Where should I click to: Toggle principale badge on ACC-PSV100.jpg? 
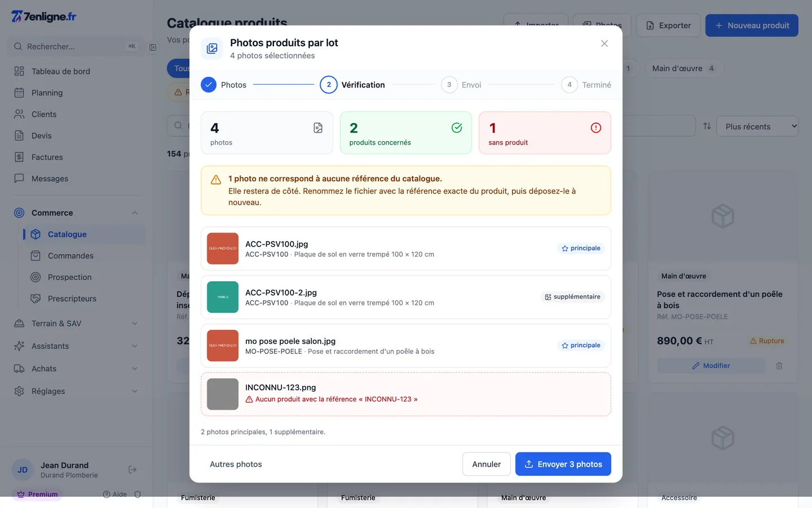pos(581,248)
